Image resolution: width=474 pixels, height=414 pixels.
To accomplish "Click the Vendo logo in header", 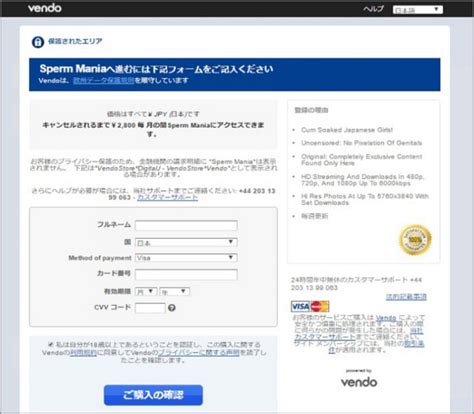I will click(45, 8).
